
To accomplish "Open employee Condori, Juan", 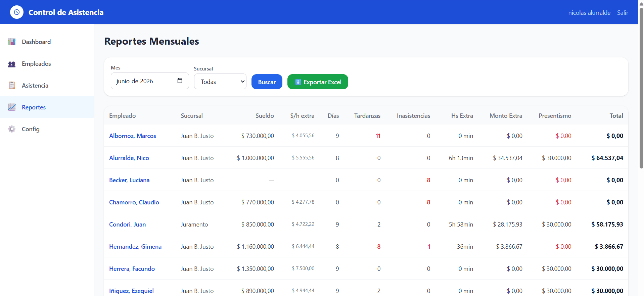I will pyautogui.click(x=127, y=225).
